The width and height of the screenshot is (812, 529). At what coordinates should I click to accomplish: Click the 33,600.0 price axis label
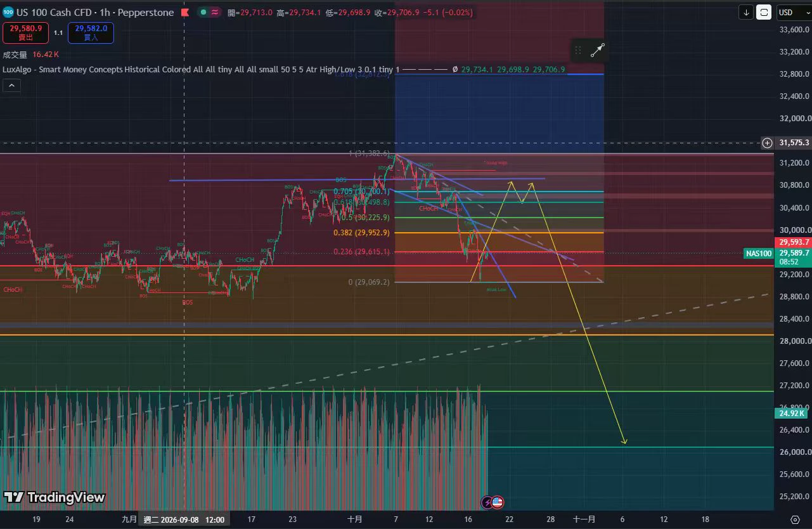coord(794,30)
